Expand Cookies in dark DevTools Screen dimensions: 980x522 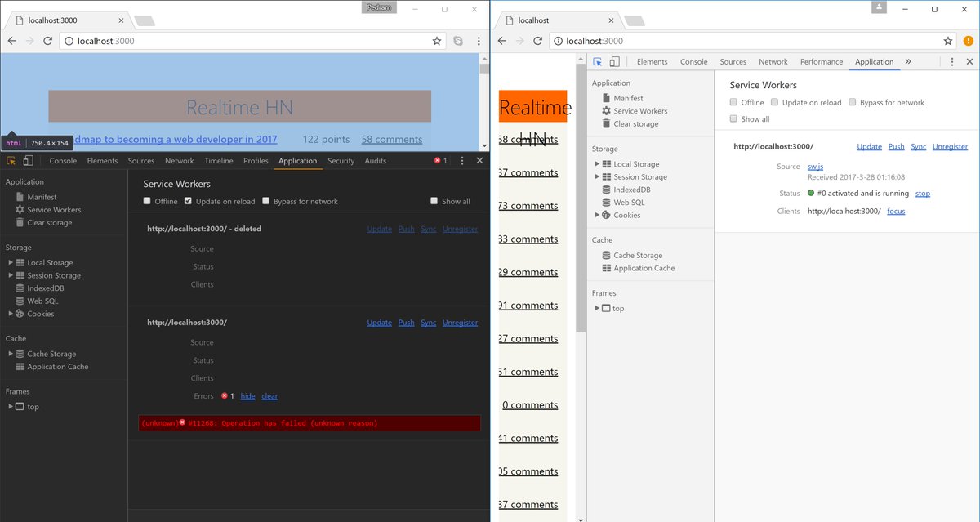[x=11, y=314]
